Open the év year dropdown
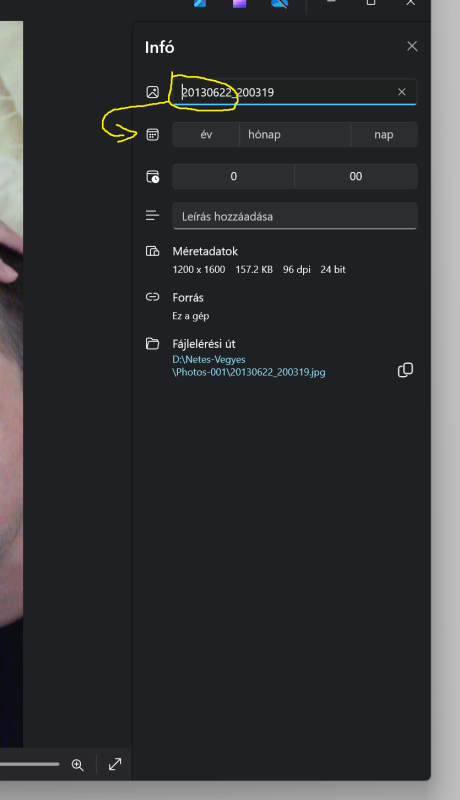 (x=206, y=135)
